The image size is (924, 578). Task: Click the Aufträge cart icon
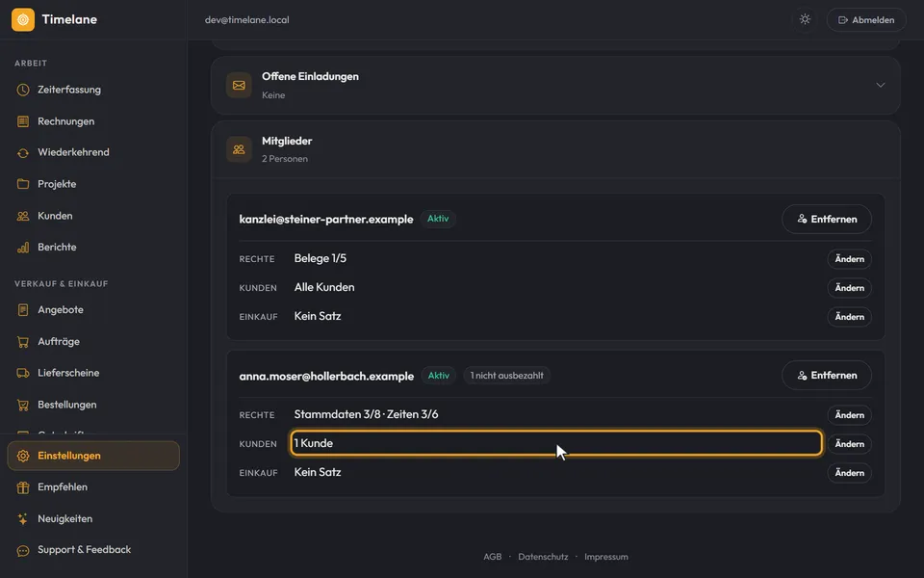pyautogui.click(x=23, y=341)
